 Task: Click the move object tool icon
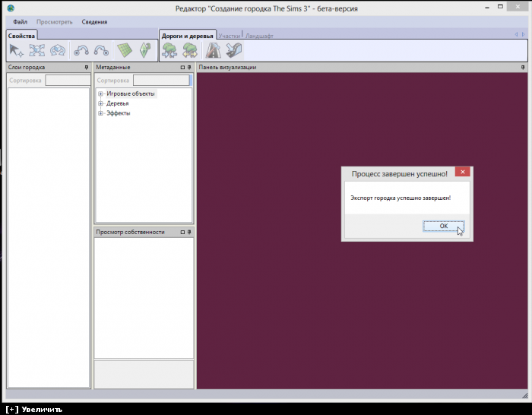pos(37,50)
